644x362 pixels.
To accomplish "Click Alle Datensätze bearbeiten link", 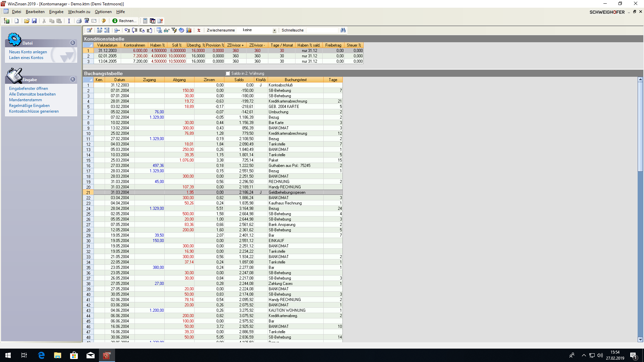I will [32, 94].
